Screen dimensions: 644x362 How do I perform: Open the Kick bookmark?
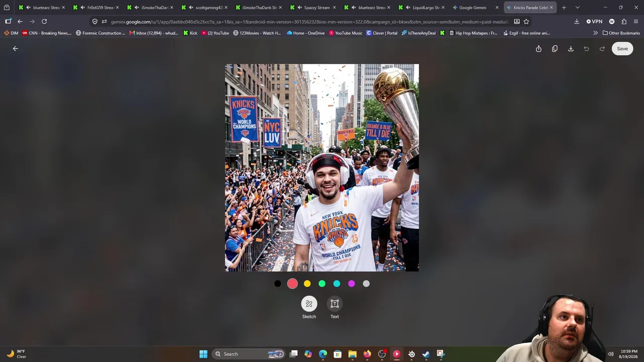(190, 33)
